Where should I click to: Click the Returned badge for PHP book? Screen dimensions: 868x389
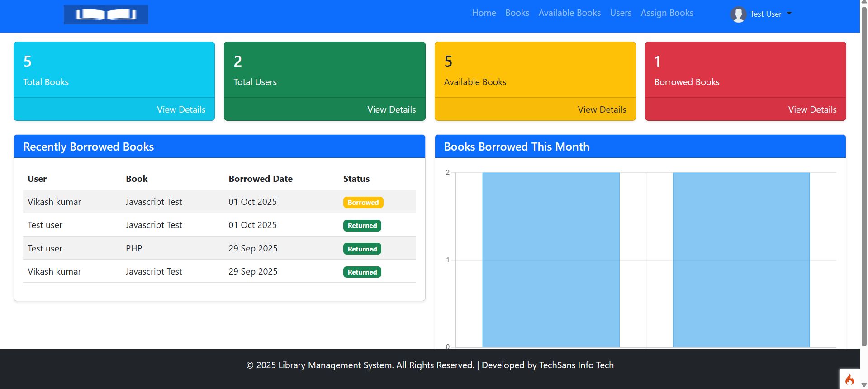(x=362, y=249)
